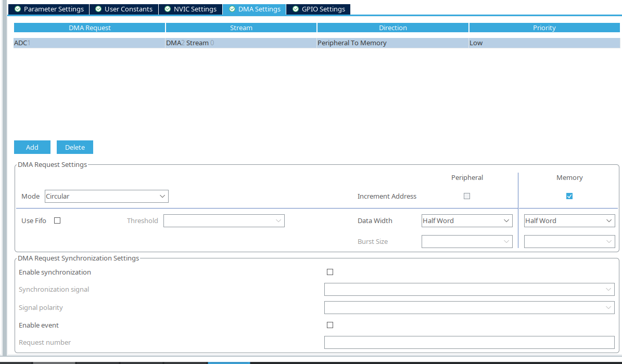
Task: Open the Peripheral Data Width dropdown
Action: coord(466,220)
